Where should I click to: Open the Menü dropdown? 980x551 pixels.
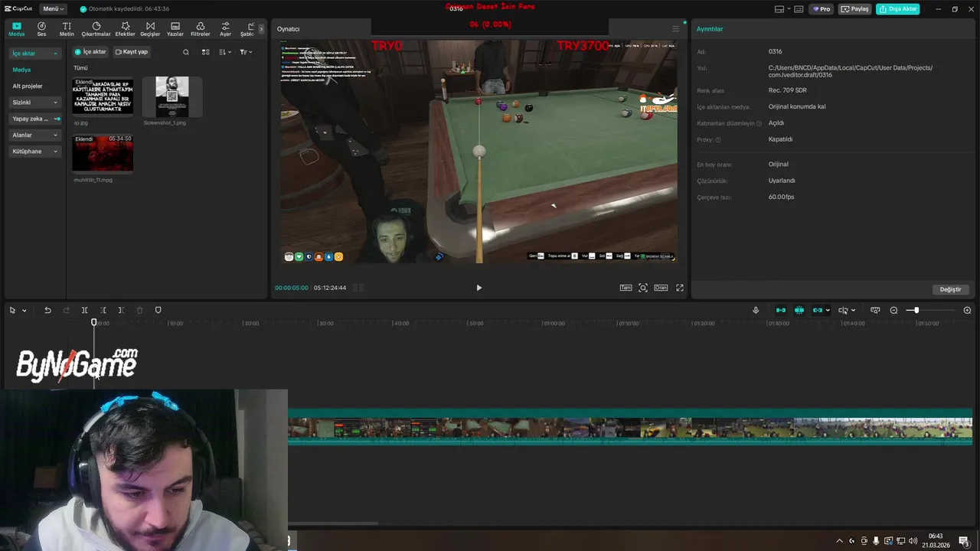click(53, 9)
